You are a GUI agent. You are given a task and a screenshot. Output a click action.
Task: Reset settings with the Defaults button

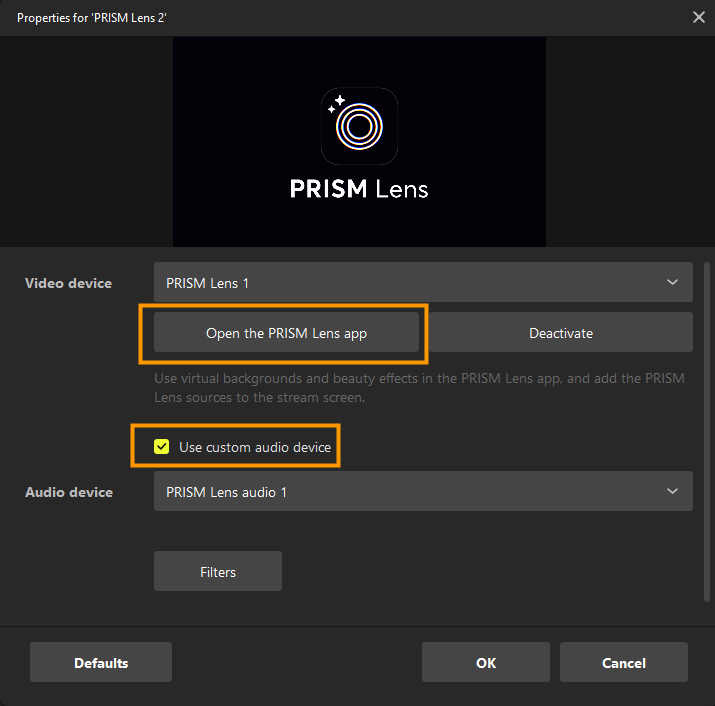[x=101, y=662]
